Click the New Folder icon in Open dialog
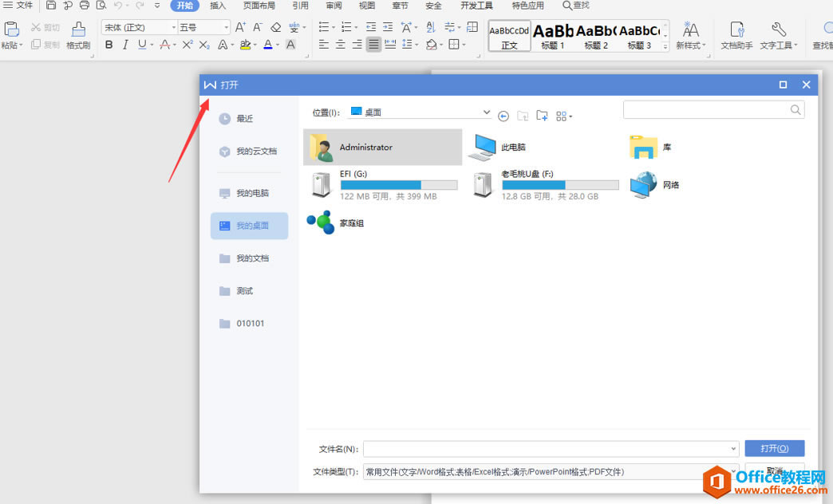 pos(542,116)
